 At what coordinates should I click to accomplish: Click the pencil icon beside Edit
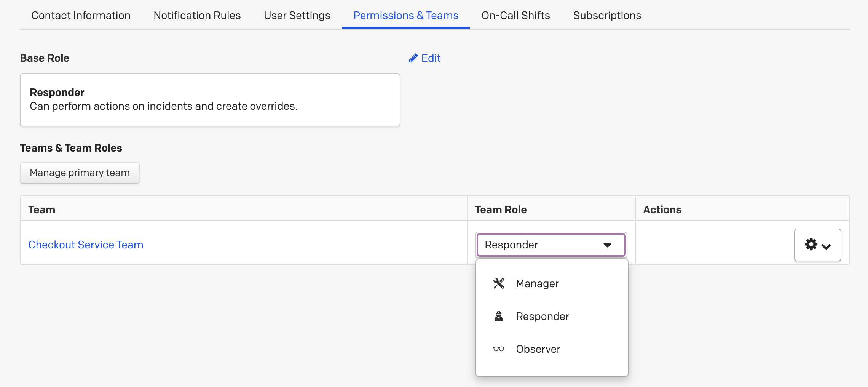pyautogui.click(x=413, y=58)
